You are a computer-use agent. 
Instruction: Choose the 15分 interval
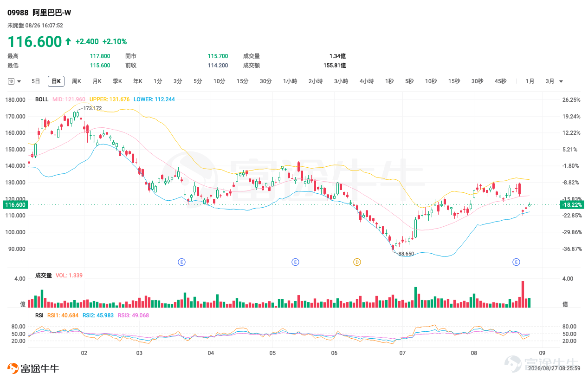(243, 81)
